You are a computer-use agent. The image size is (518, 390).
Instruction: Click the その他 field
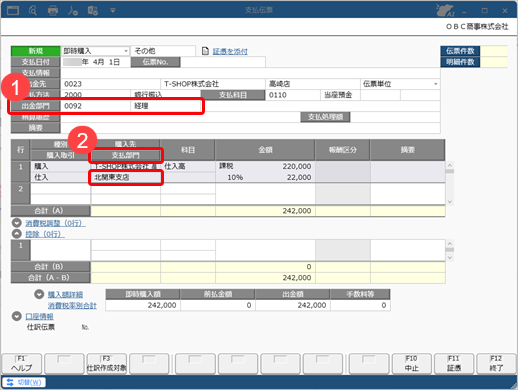tap(163, 51)
